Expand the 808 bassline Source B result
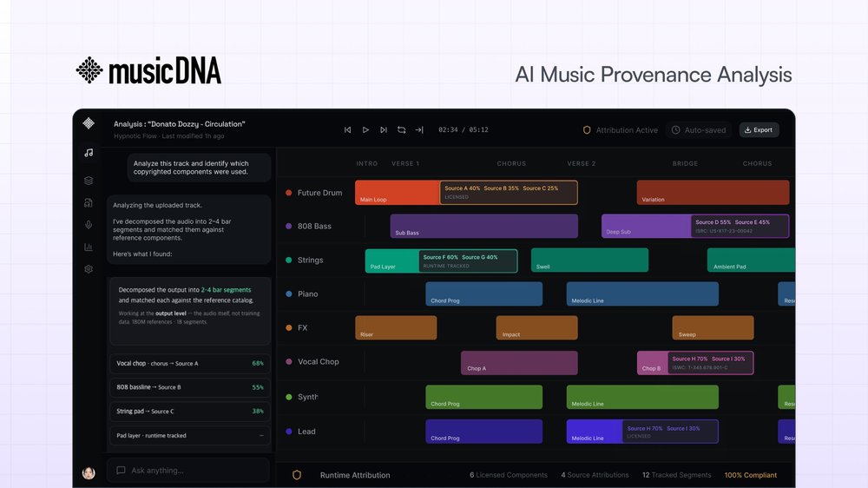This screenshot has height=488, width=868. pyautogui.click(x=190, y=387)
